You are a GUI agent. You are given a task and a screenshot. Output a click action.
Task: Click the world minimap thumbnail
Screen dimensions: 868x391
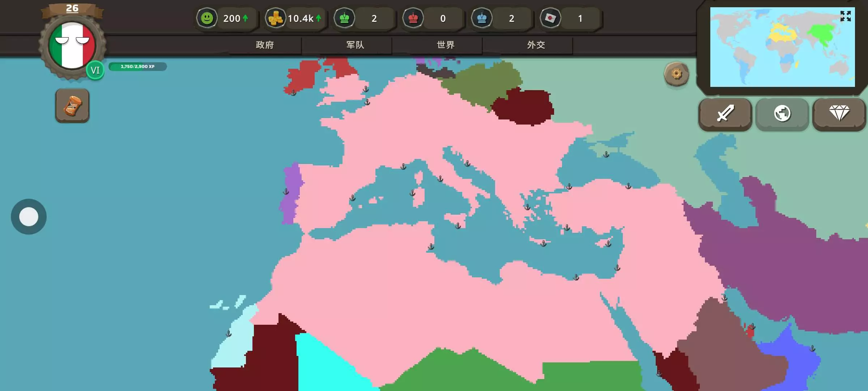[778, 51]
